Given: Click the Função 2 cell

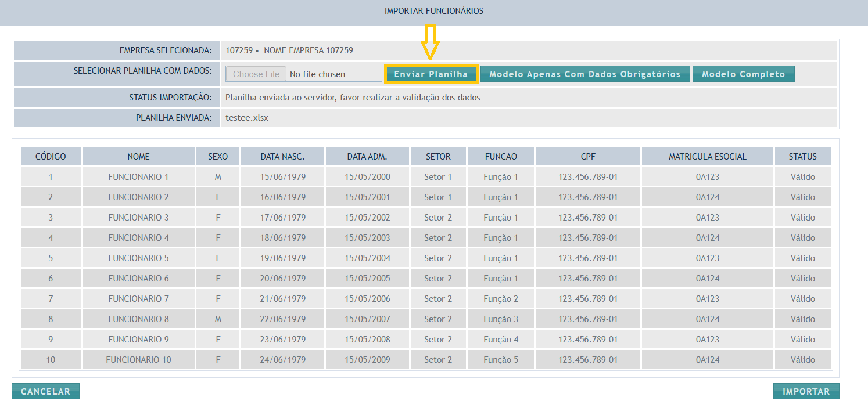Looking at the screenshot, I should 501,299.
